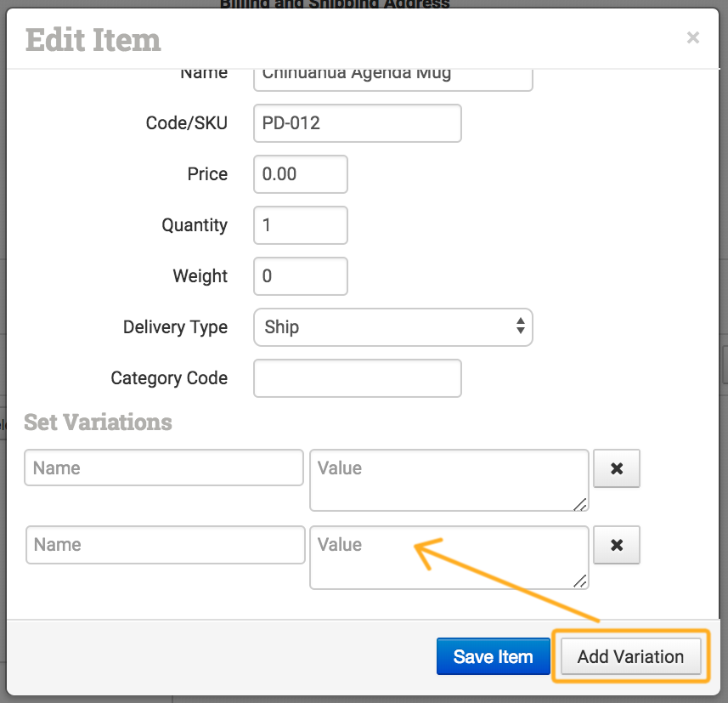728x703 pixels.
Task: Select the Quantity input box
Action: click(x=301, y=225)
